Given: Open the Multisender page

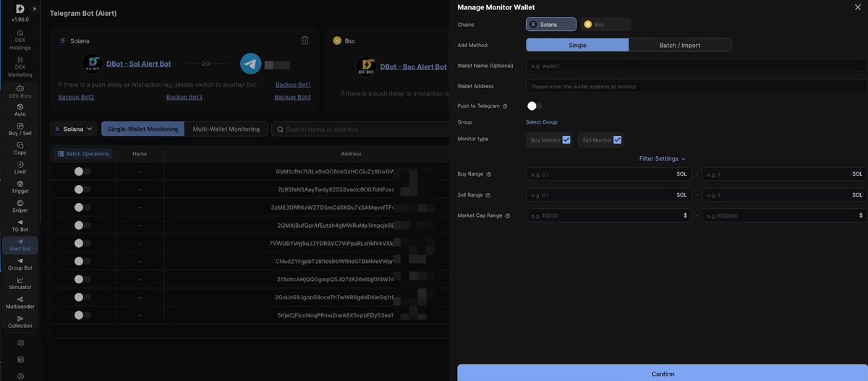Looking at the screenshot, I should point(20,302).
